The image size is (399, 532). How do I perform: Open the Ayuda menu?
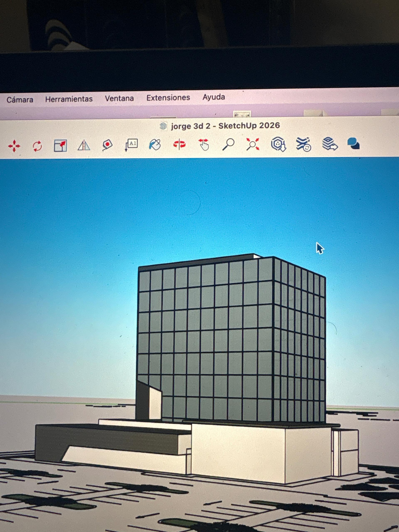point(214,97)
